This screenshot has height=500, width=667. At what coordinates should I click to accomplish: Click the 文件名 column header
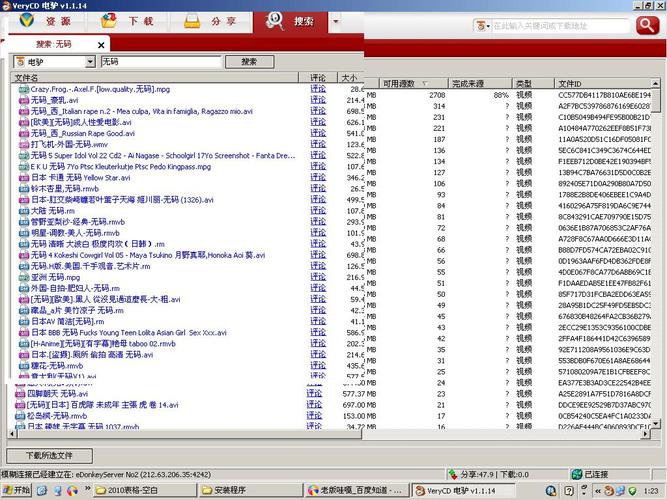tap(155, 77)
